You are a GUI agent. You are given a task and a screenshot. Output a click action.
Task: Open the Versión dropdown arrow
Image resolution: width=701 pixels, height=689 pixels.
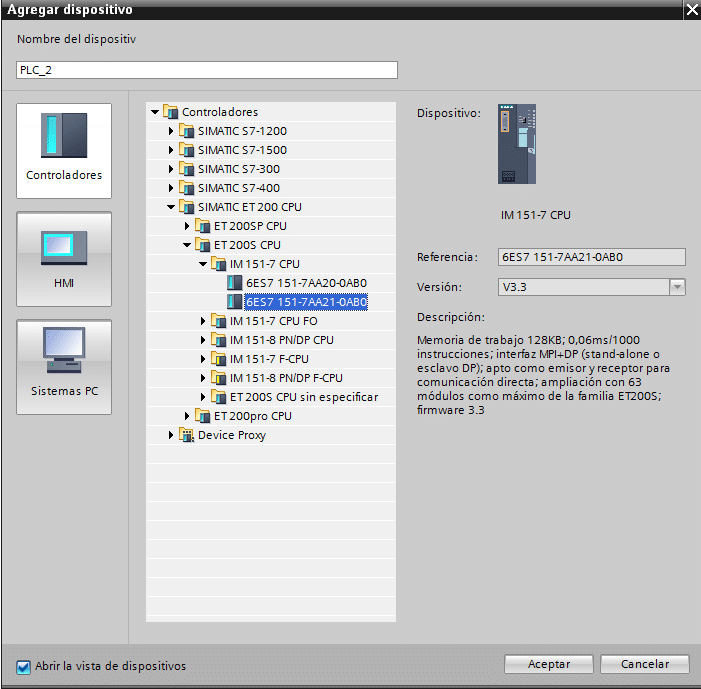coord(677,287)
